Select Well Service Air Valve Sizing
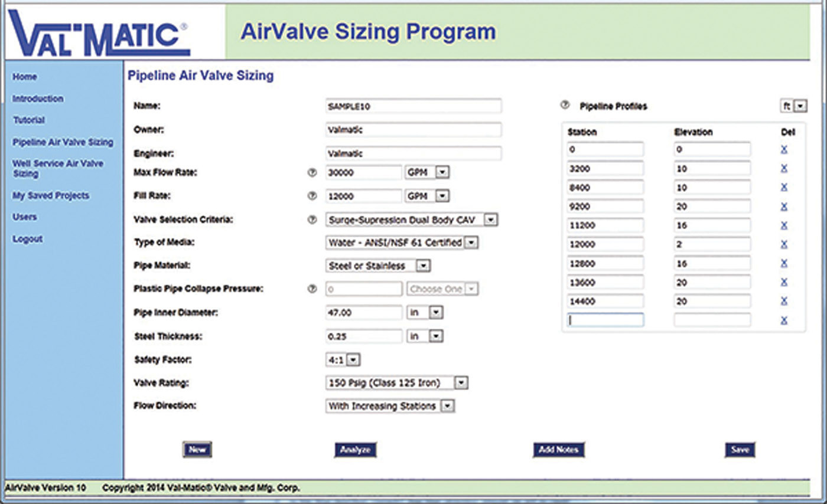Viewport: 827px width, 504px height. pos(58,168)
